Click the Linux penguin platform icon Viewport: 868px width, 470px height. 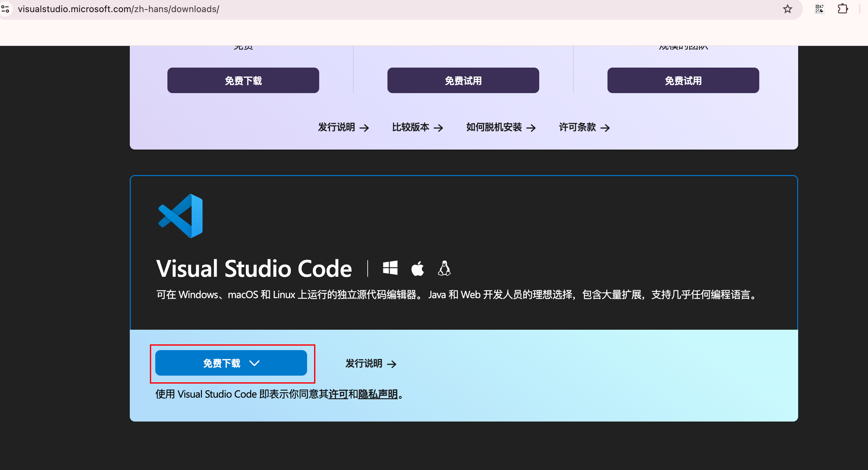tap(444, 268)
